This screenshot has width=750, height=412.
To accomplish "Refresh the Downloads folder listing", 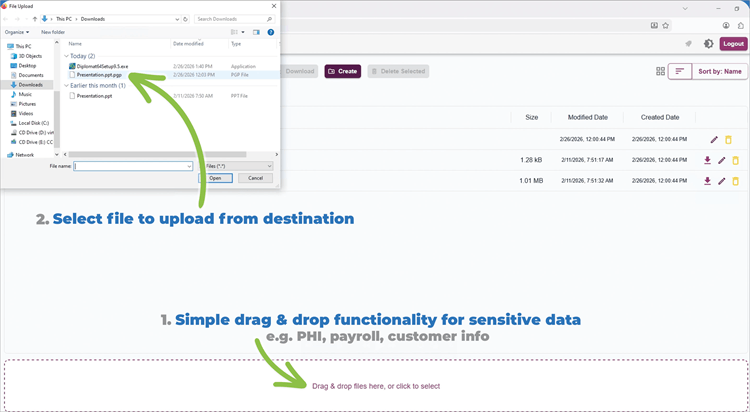I will [186, 19].
